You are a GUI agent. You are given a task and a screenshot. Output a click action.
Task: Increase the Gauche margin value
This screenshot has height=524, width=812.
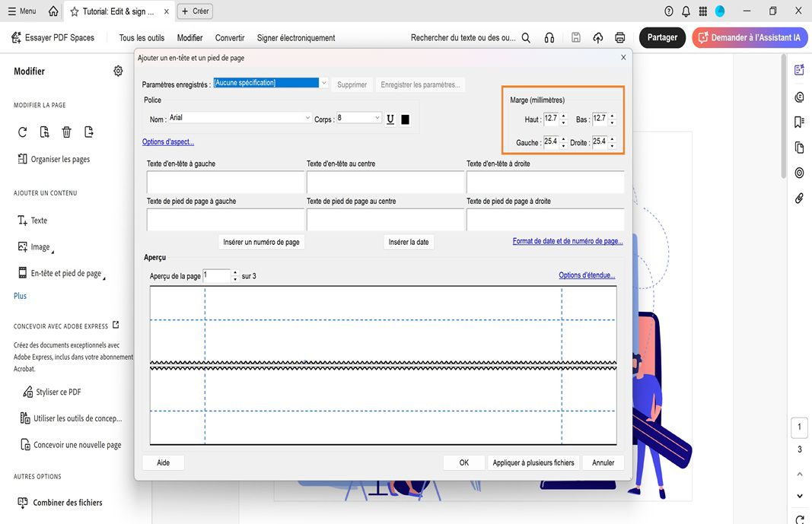pos(563,139)
